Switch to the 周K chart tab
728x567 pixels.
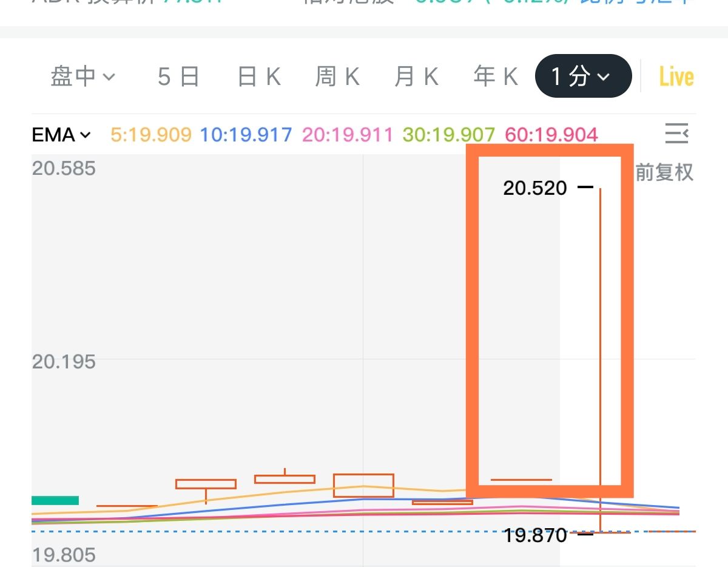[x=337, y=77]
